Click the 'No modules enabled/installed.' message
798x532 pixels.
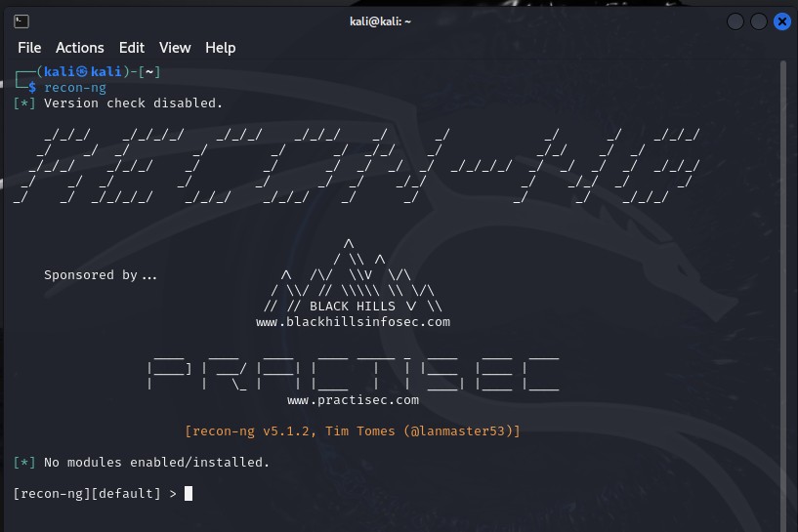click(x=156, y=463)
